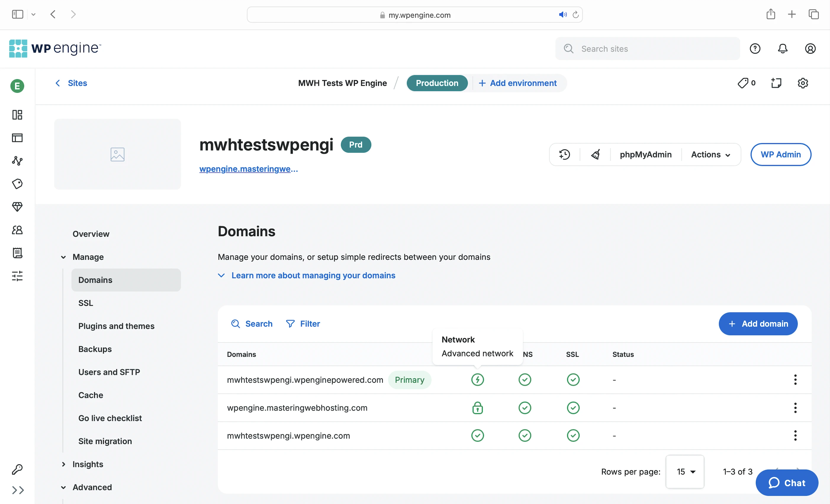Click the backup points history icon

point(564,154)
